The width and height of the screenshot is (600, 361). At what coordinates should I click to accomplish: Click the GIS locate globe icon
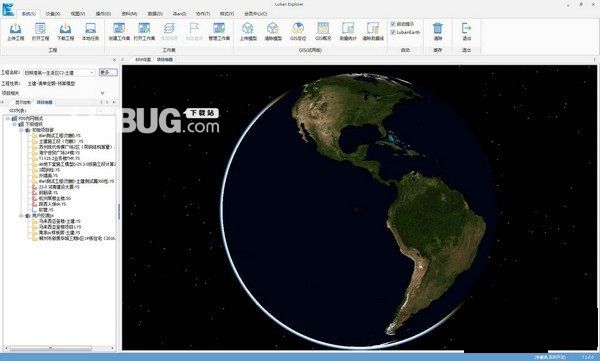click(x=298, y=29)
